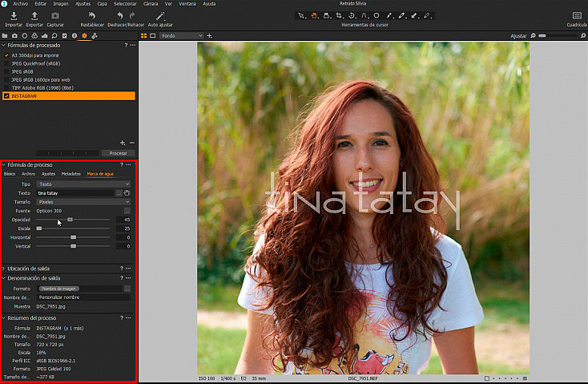The height and width of the screenshot is (384, 588).
Task: Click the Opacidad value field showing 45
Action: click(123, 220)
